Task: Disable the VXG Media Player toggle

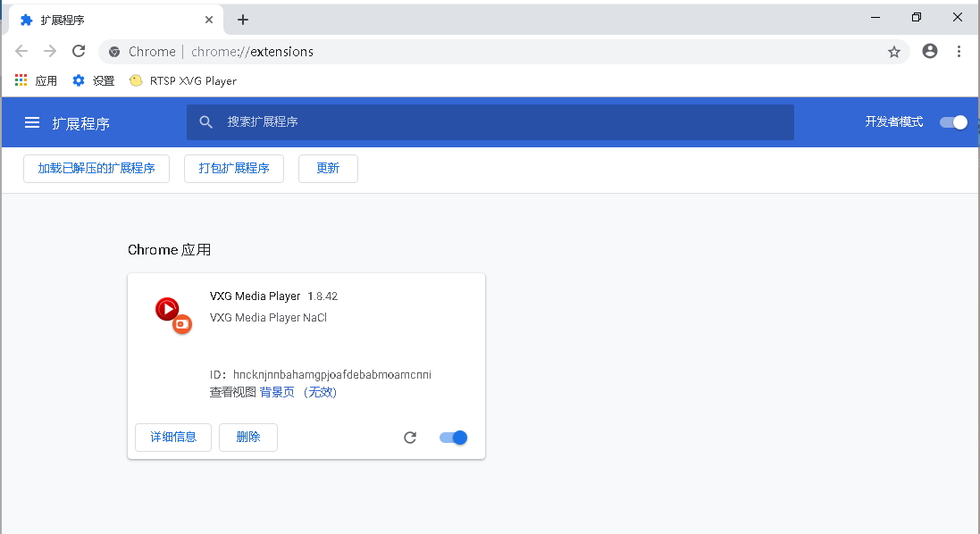Action: (453, 438)
